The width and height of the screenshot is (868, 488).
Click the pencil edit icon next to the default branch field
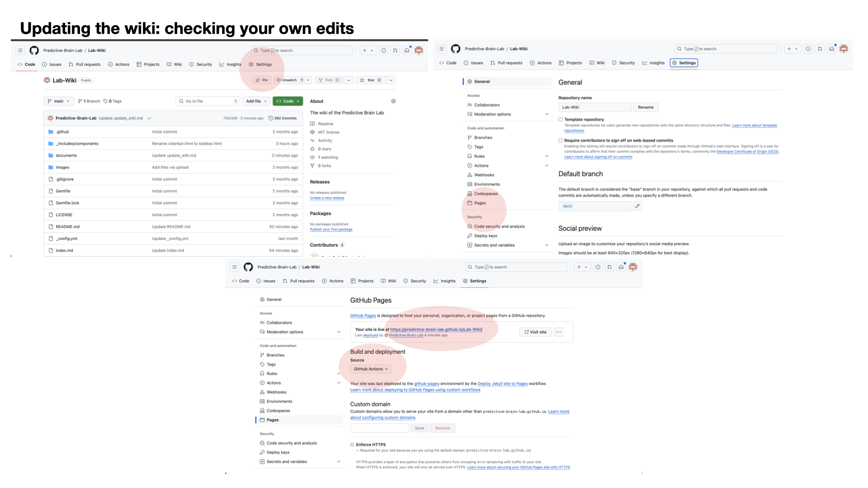click(x=637, y=206)
